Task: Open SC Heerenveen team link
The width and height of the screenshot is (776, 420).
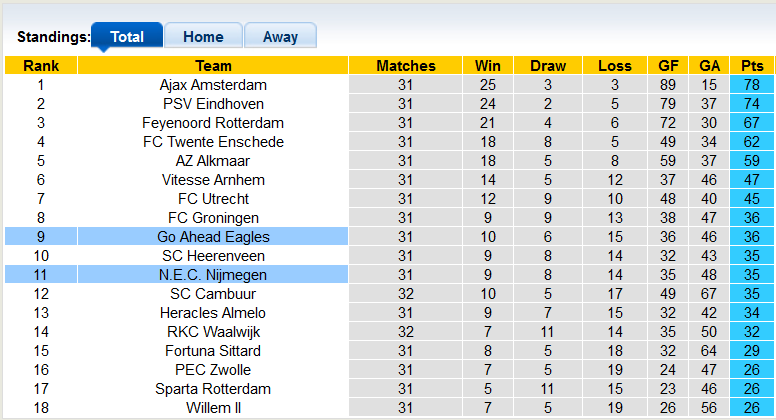Action: coord(213,256)
